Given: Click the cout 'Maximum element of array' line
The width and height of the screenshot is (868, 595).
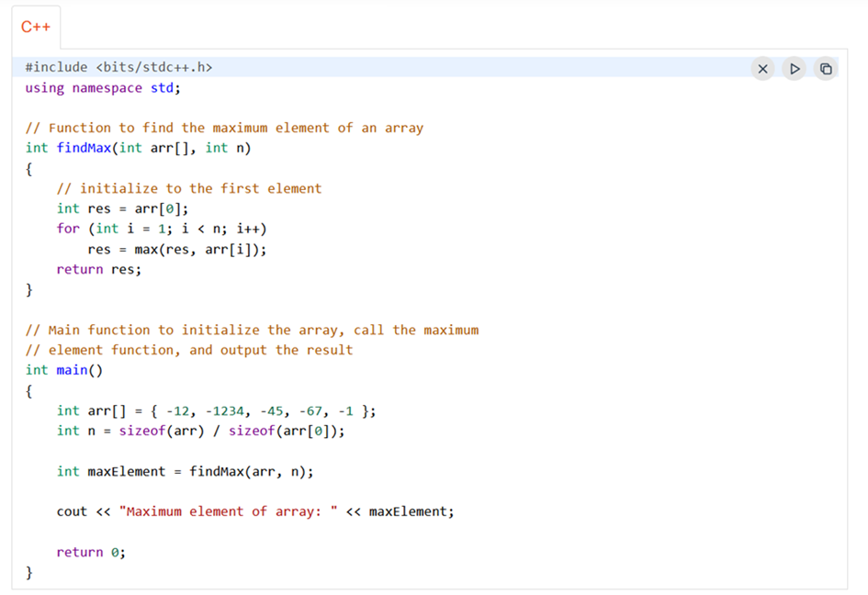Looking at the screenshot, I should click(x=255, y=511).
